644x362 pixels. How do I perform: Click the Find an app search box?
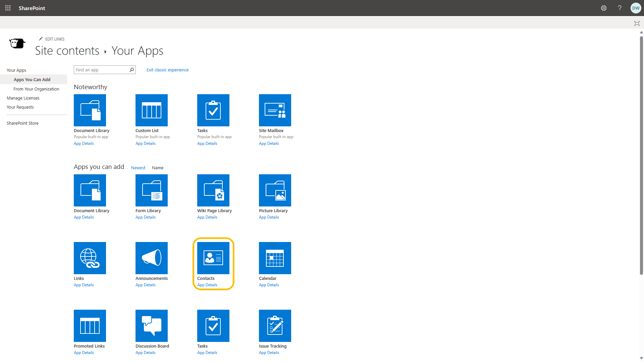(x=101, y=70)
